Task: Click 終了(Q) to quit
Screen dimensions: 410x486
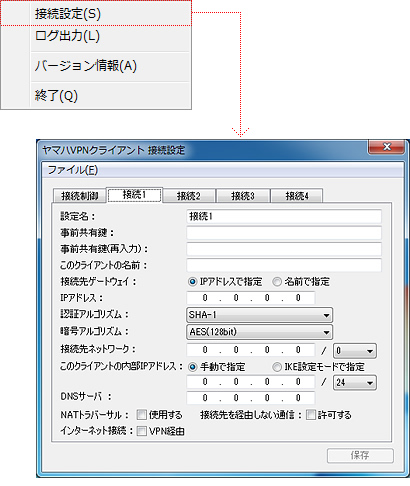Action: pos(96,96)
